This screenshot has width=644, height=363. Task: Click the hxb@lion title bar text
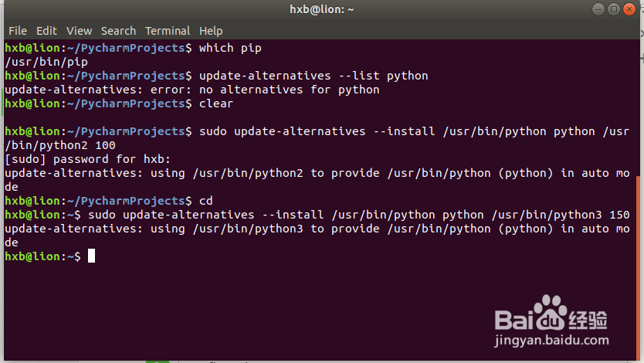coord(321,9)
